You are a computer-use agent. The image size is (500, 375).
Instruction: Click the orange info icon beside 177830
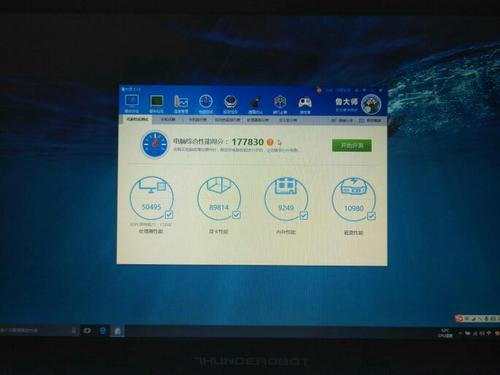[x=270, y=142]
